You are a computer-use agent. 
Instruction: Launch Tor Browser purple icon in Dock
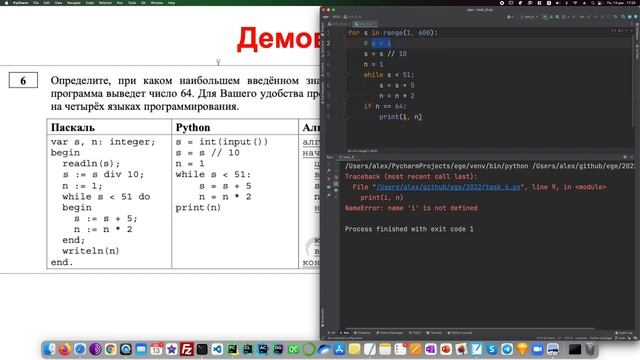coord(95,349)
